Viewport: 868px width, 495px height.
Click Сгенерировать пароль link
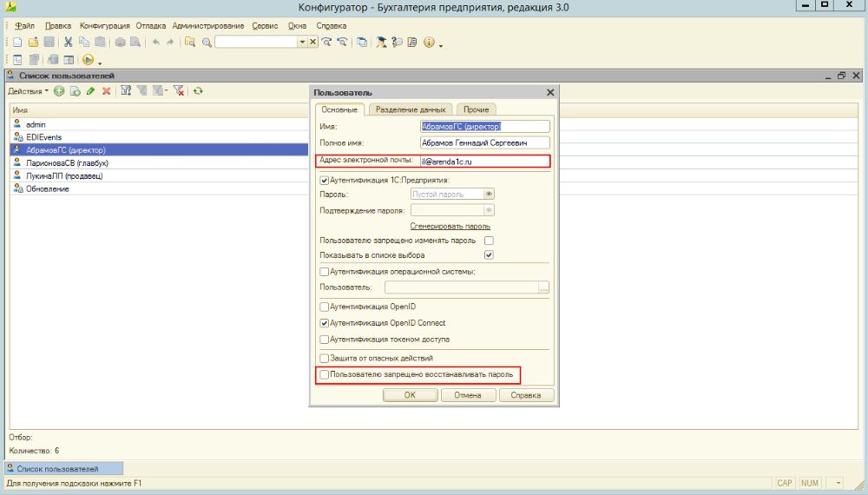(450, 226)
